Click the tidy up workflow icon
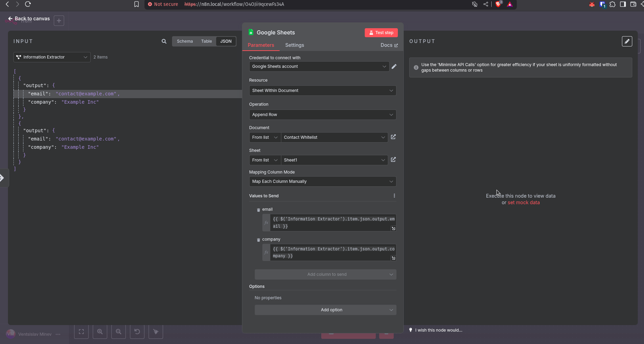644x344 pixels. (x=156, y=332)
